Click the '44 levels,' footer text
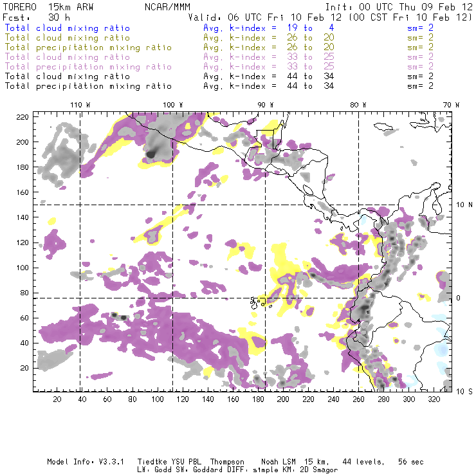Viewport: 476px width, 476px height. point(363,462)
